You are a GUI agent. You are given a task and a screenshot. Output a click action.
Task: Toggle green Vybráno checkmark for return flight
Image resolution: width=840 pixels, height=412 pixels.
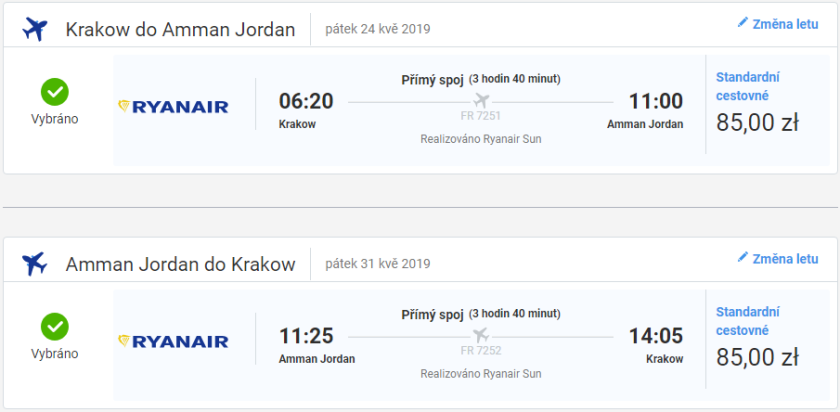click(x=54, y=327)
